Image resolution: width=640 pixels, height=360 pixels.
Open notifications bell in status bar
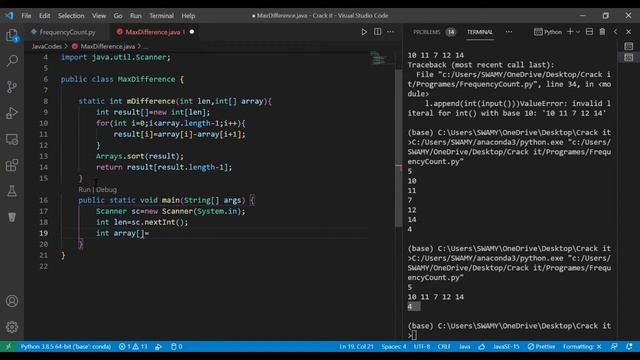(x=629, y=347)
